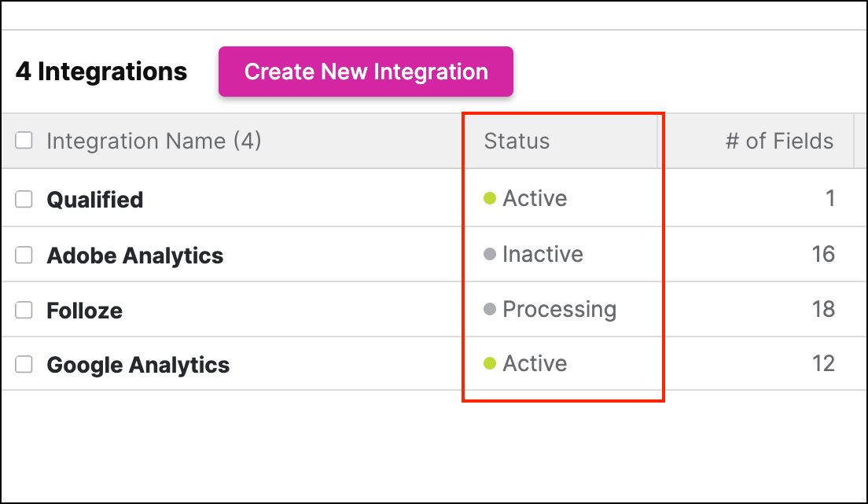Click the green Active status dot for Qualified

(x=489, y=199)
